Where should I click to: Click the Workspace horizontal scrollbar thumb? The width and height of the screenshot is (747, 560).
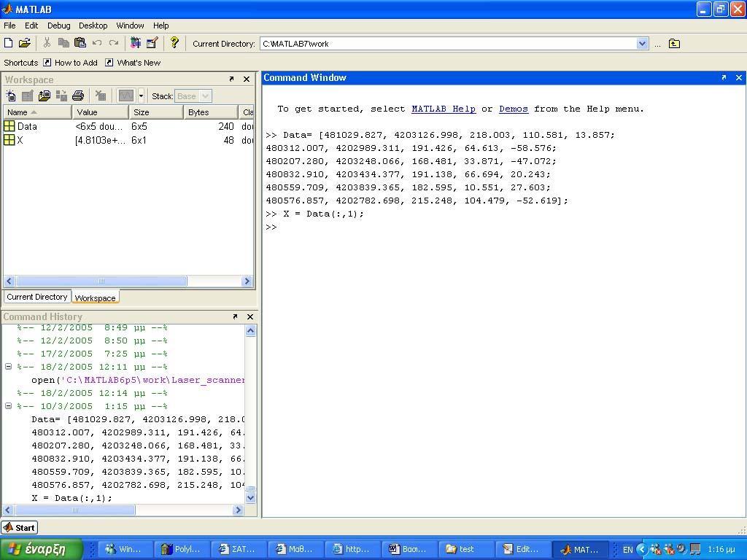pos(101,281)
